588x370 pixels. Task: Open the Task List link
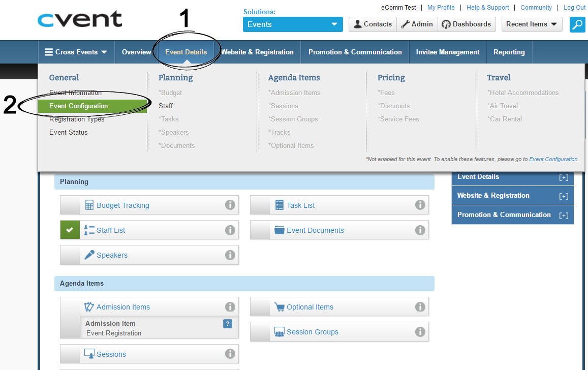[x=300, y=205]
